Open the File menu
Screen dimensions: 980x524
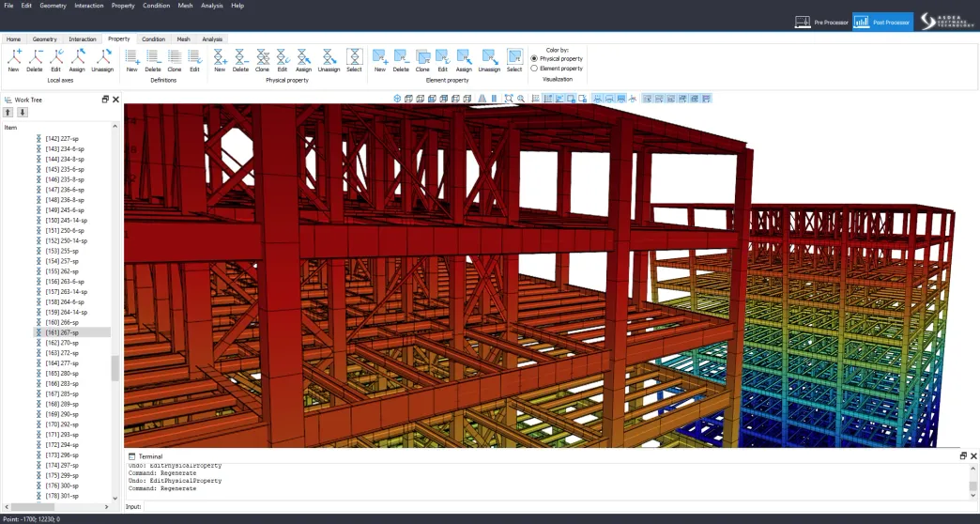click(x=8, y=6)
